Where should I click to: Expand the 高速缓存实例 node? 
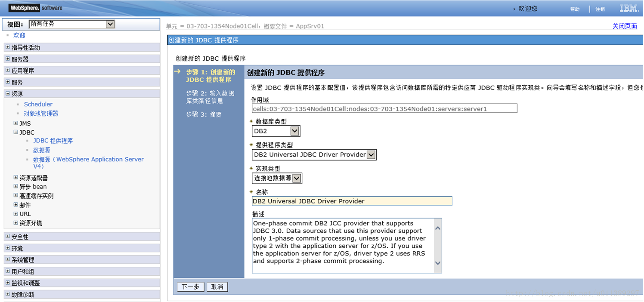pyautogui.click(x=16, y=195)
